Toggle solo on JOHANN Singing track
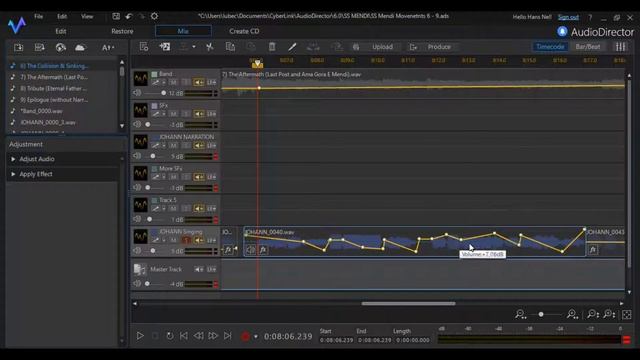Image resolution: width=640 pixels, height=360 pixels. point(186,240)
